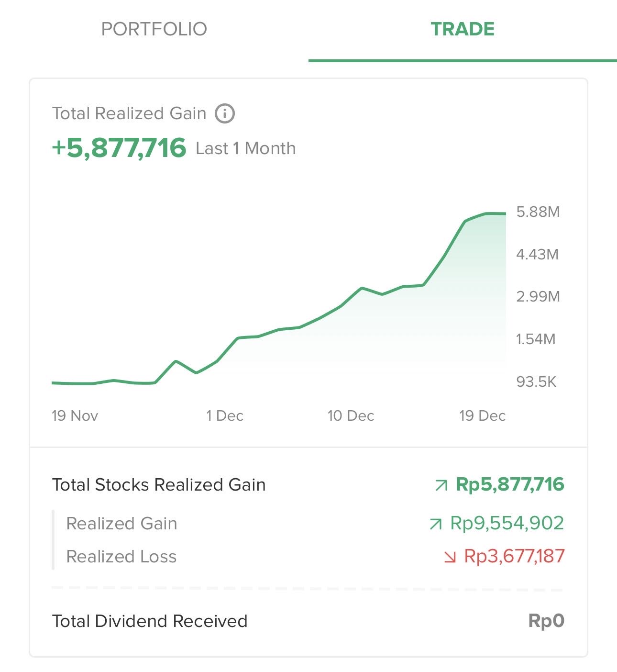Image resolution: width=617 pixels, height=672 pixels.
Task: Open the Last 1 Month period selector
Action: tap(245, 148)
